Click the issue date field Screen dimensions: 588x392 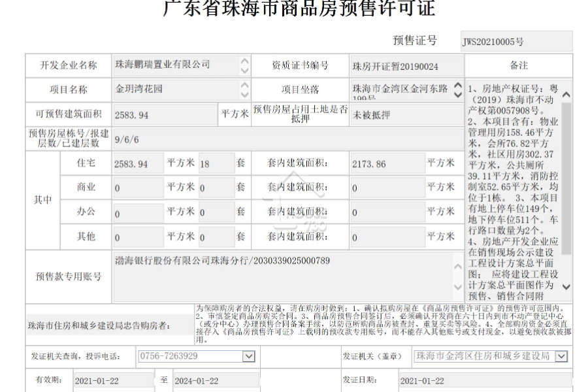pos(485,381)
